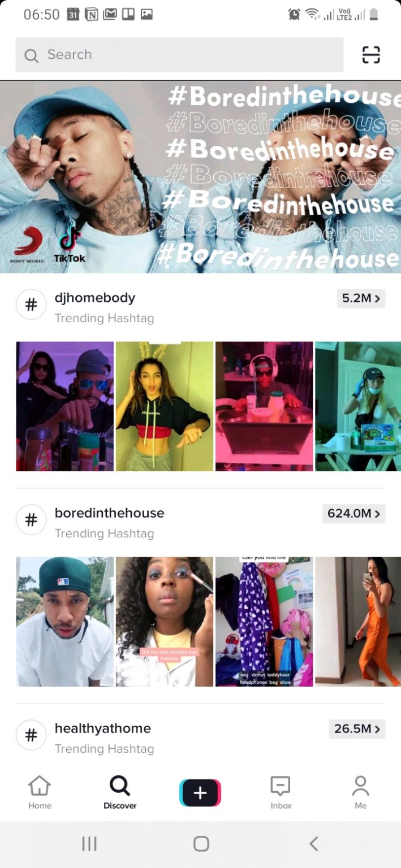
Task: Open the smokey eye makeup video thumbnail
Action: pos(165,622)
